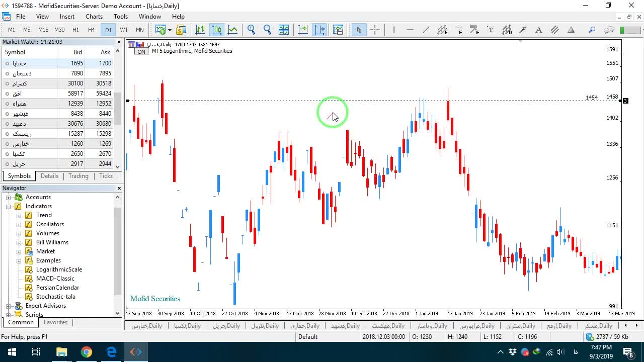The image size is (644, 362).
Task: Open the MACD-Classic indicator
Action: pyautogui.click(x=55, y=279)
